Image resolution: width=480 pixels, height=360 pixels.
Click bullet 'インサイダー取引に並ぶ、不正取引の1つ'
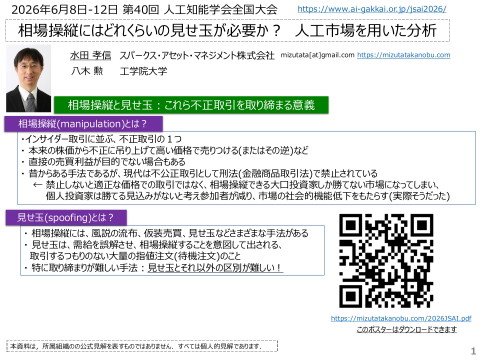point(101,139)
